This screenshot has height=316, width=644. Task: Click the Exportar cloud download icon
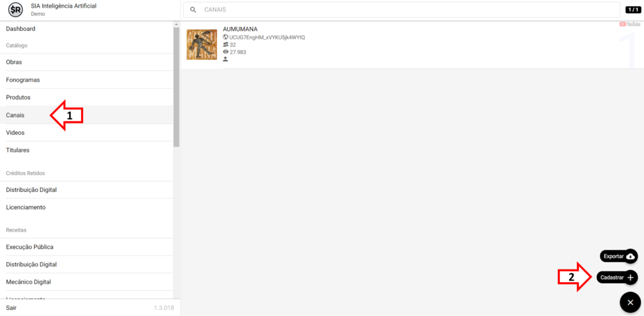pyautogui.click(x=630, y=256)
